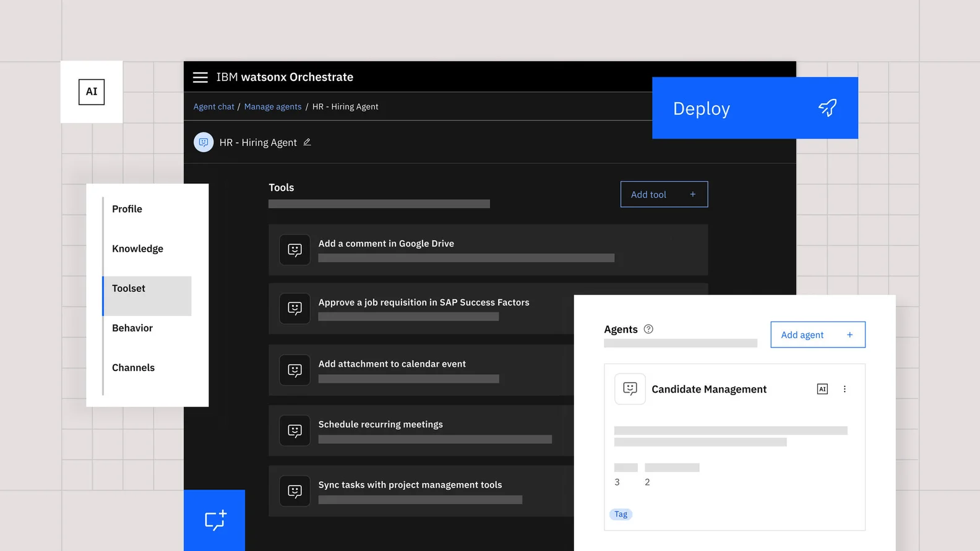Click the pencil edit icon beside HR - Hiring Agent

(307, 142)
